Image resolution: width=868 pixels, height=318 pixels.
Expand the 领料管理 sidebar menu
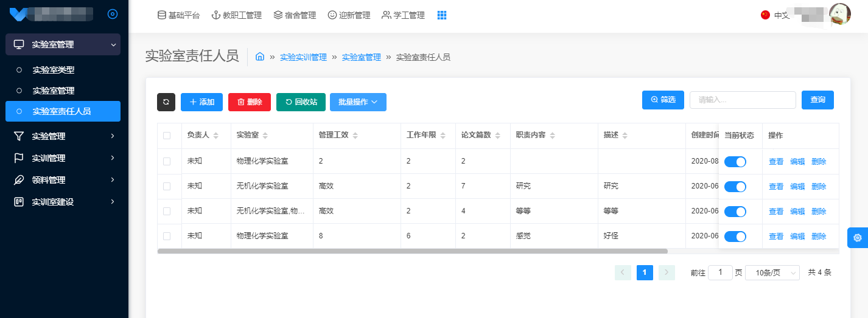point(63,180)
